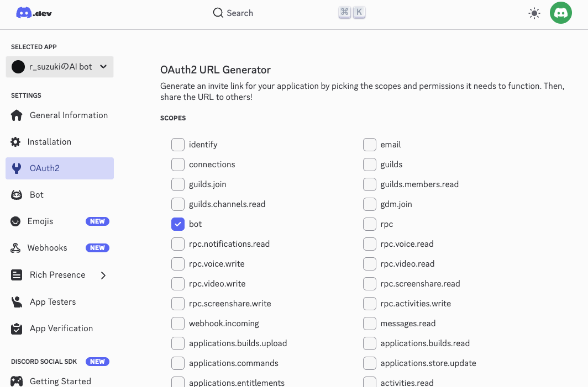Click the Webhooks icon in sidebar
Image resolution: width=588 pixels, height=387 pixels.
(16, 248)
